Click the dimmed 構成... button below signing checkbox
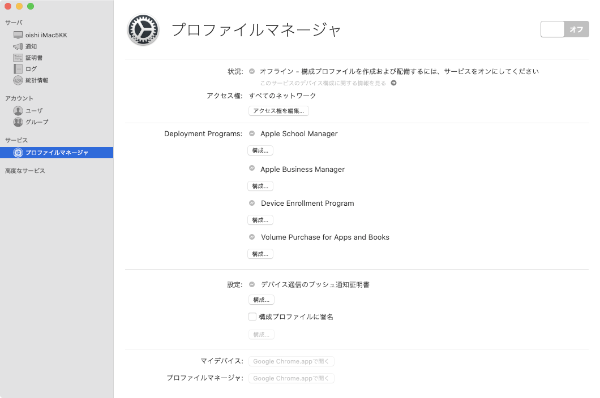 point(261,334)
